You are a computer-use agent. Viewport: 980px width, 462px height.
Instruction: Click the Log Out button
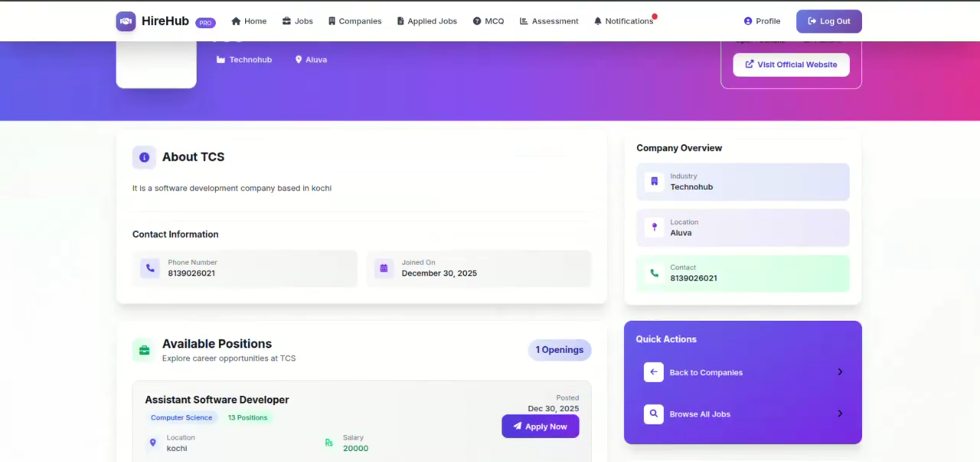[x=829, y=21]
